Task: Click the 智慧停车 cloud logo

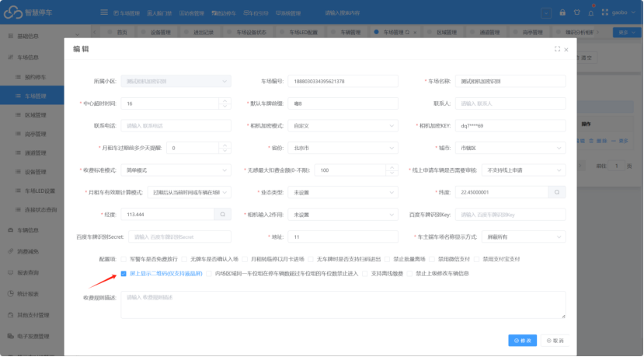Action: (13, 12)
